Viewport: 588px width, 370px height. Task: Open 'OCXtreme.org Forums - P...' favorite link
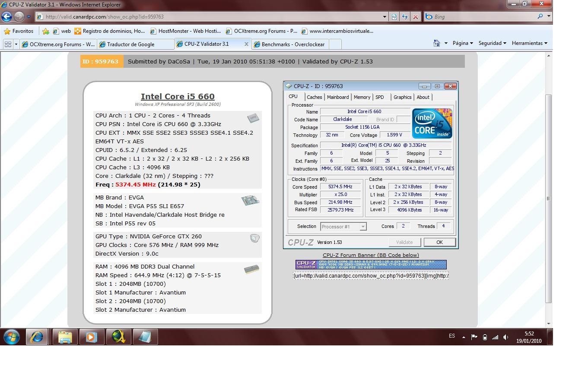pos(261,31)
